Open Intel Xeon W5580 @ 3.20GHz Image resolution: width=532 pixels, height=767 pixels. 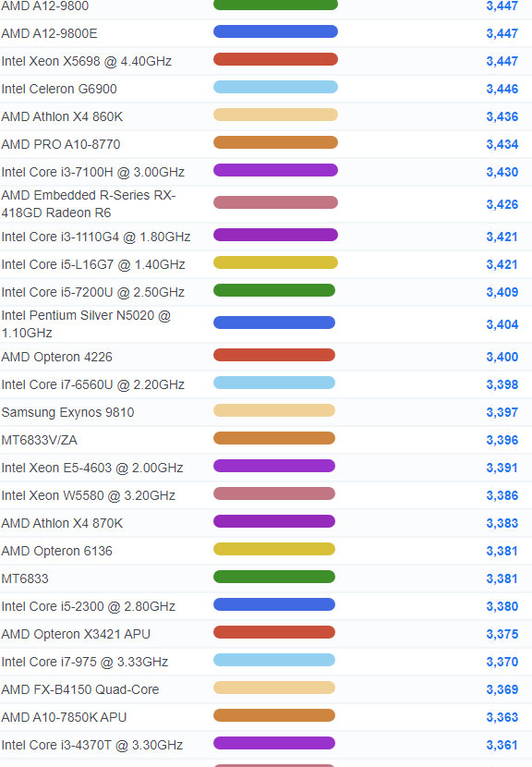[x=89, y=495]
